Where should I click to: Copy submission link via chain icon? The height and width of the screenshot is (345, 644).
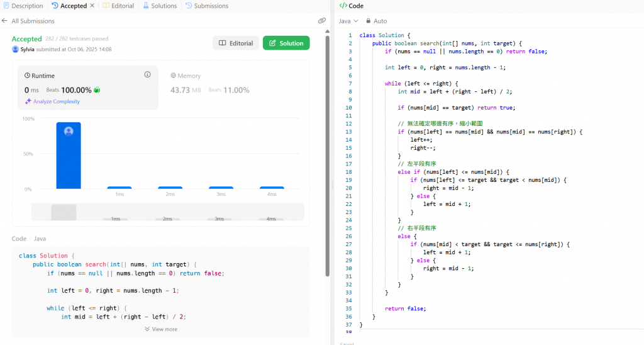click(x=321, y=21)
